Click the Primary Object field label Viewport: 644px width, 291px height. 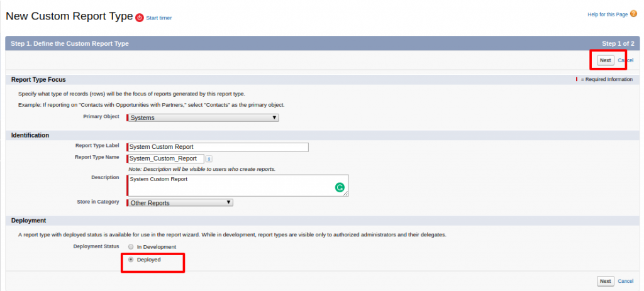(x=101, y=116)
